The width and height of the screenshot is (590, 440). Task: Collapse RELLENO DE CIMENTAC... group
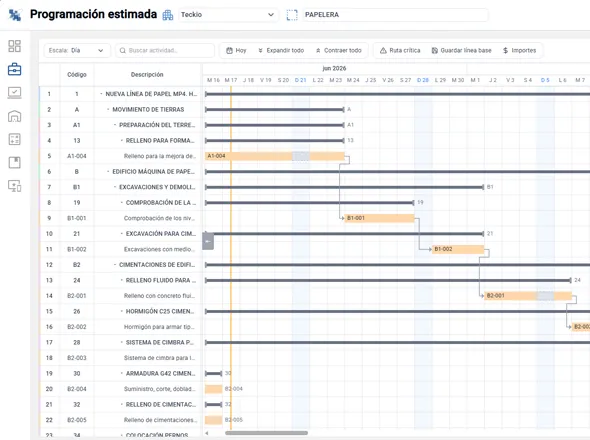click(122, 405)
